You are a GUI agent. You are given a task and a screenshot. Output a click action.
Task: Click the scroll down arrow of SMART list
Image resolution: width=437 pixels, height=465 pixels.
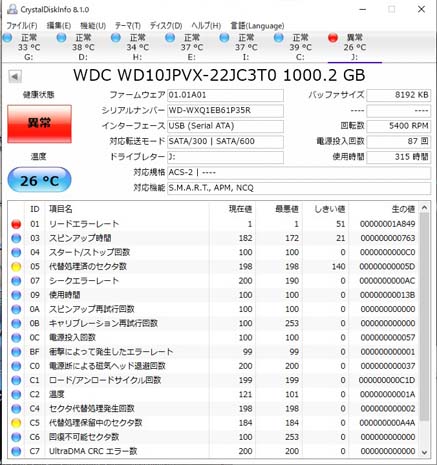pos(424,452)
